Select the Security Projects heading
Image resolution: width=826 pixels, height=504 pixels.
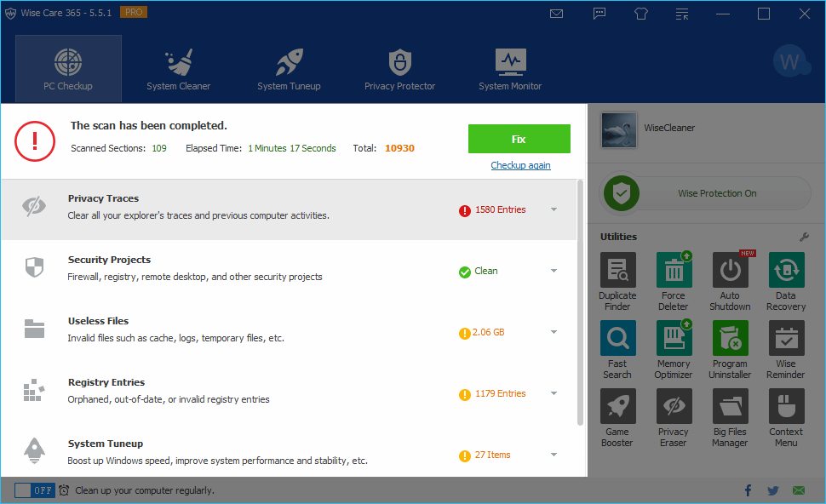tap(109, 260)
